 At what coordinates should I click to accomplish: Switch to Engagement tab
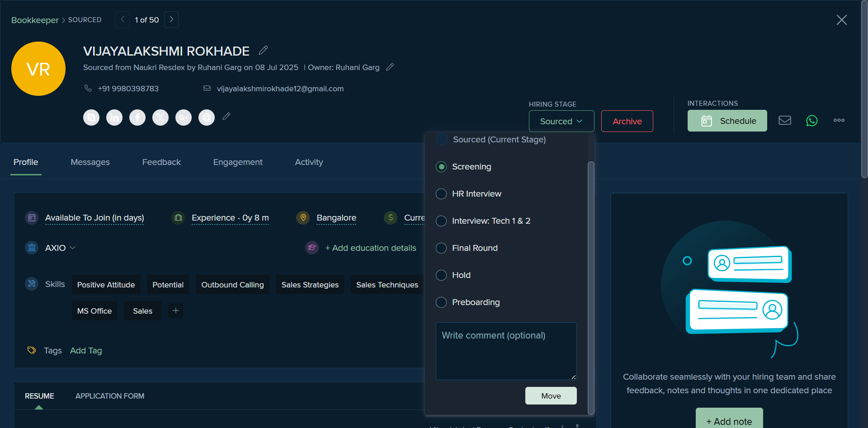(238, 162)
